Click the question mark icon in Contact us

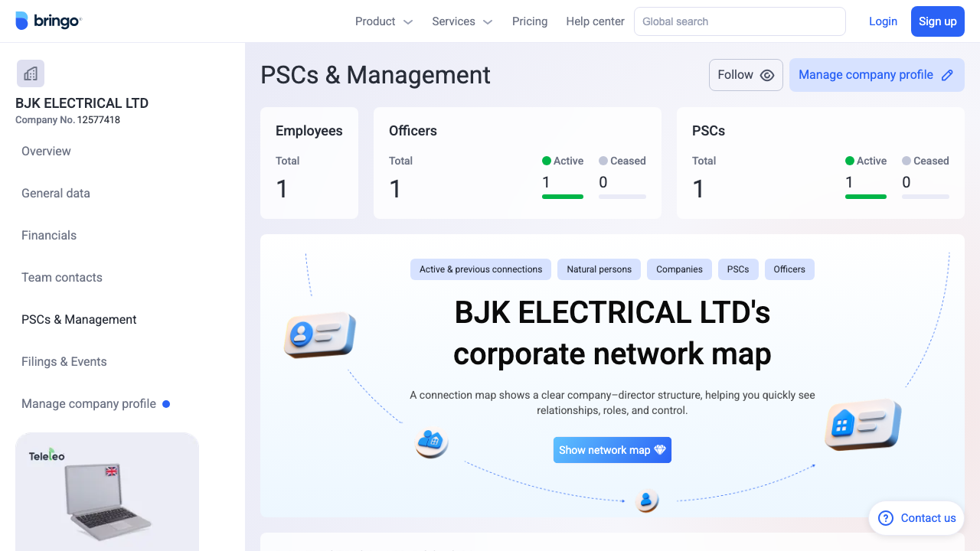[885, 518]
